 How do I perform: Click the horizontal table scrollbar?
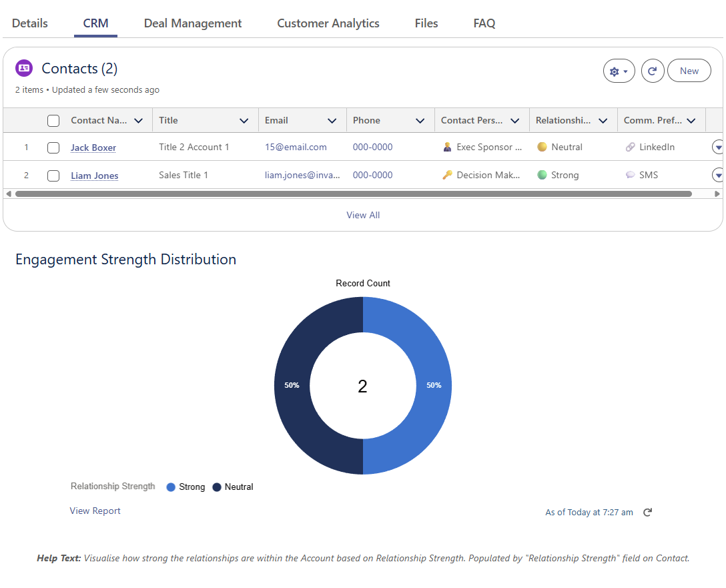[354, 194]
